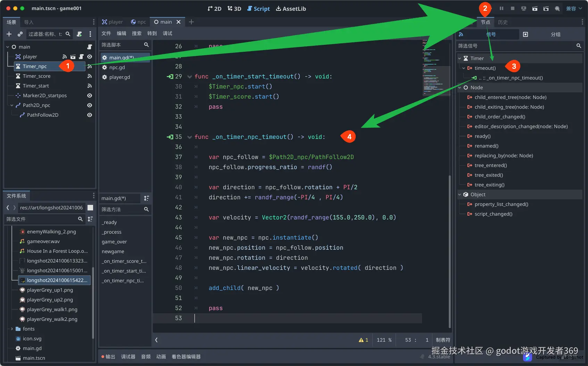Open the 历史 tab
This screenshot has height=366, width=588.
pos(503,22)
